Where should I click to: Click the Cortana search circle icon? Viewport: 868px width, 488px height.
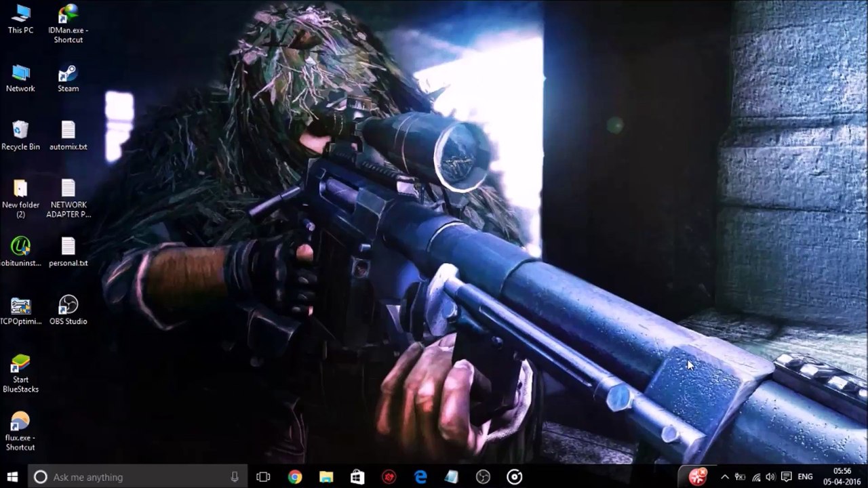click(40, 477)
